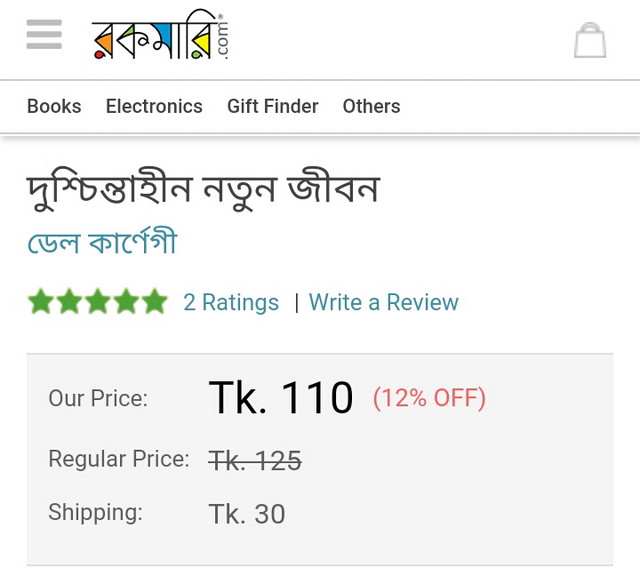Open author link ডেল কার্ণেগী
This screenshot has width=640, height=575.
point(102,243)
